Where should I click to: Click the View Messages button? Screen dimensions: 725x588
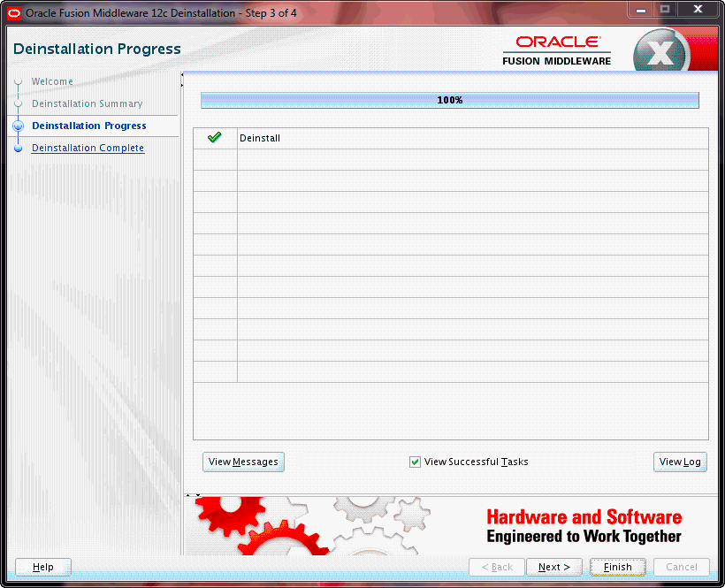[x=243, y=462]
